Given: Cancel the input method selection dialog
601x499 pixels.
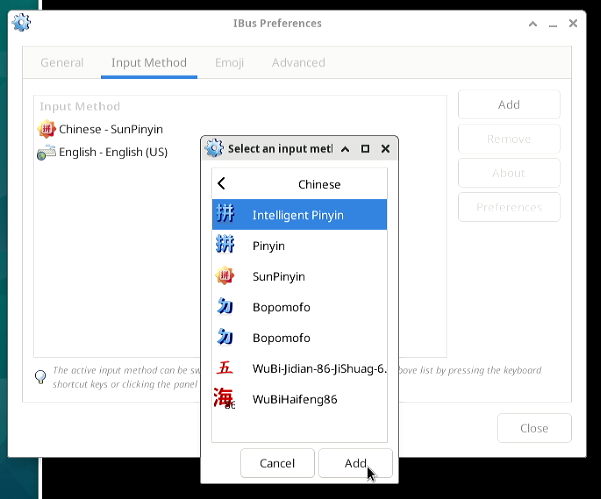Looking at the screenshot, I should pyautogui.click(x=277, y=463).
